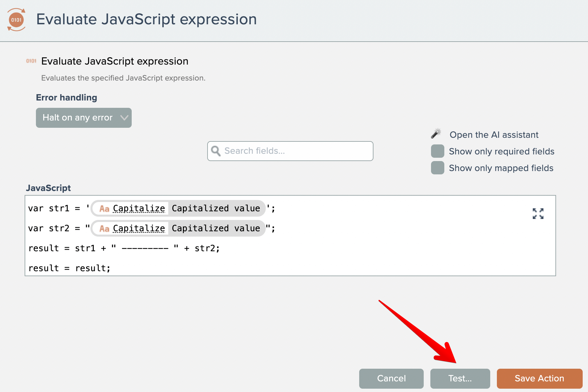Toggle Show only mapped fields checkbox

click(438, 168)
